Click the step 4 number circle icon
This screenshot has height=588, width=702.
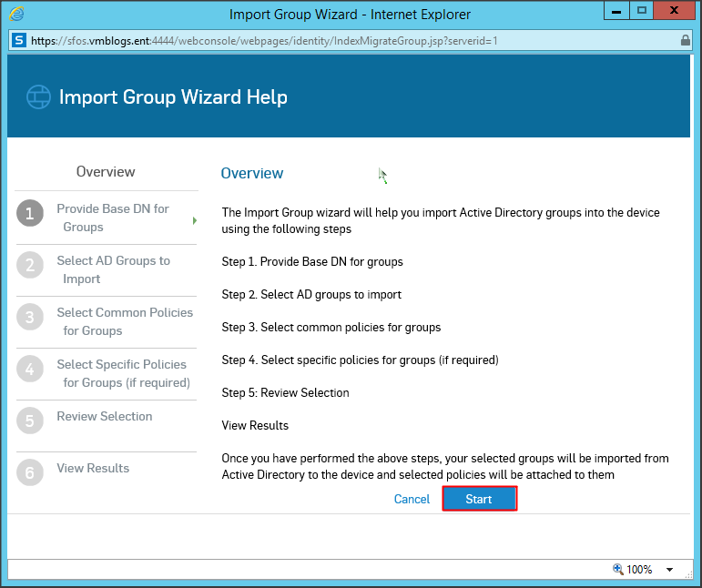(x=30, y=370)
